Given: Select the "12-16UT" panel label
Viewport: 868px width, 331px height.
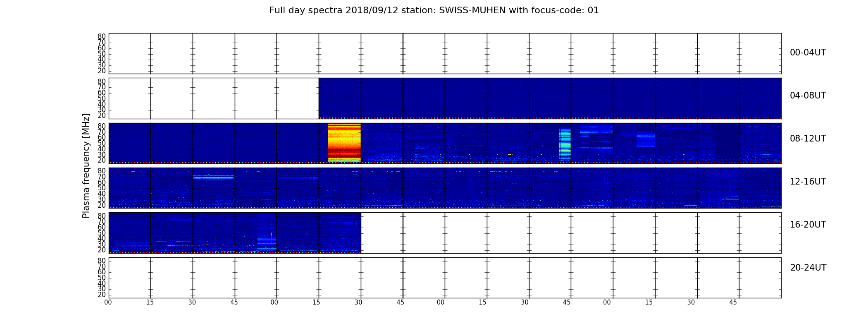Looking at the screenshot, I should click(808, 182).
